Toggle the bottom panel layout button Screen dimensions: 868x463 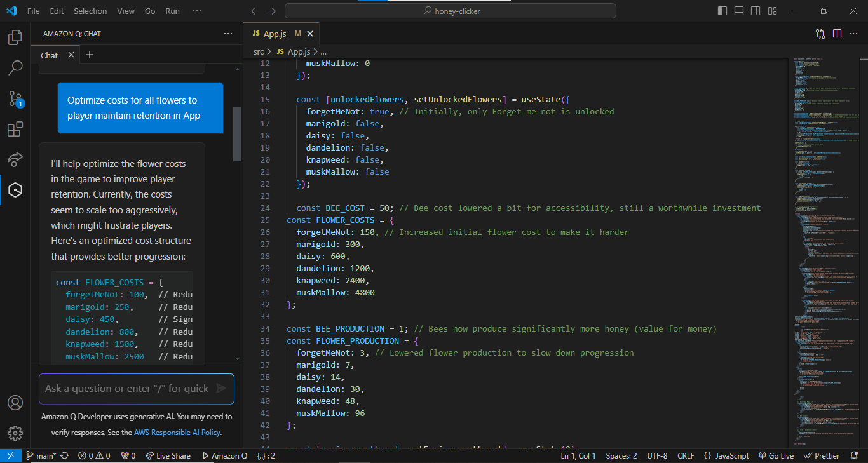(x=739, y=11)
